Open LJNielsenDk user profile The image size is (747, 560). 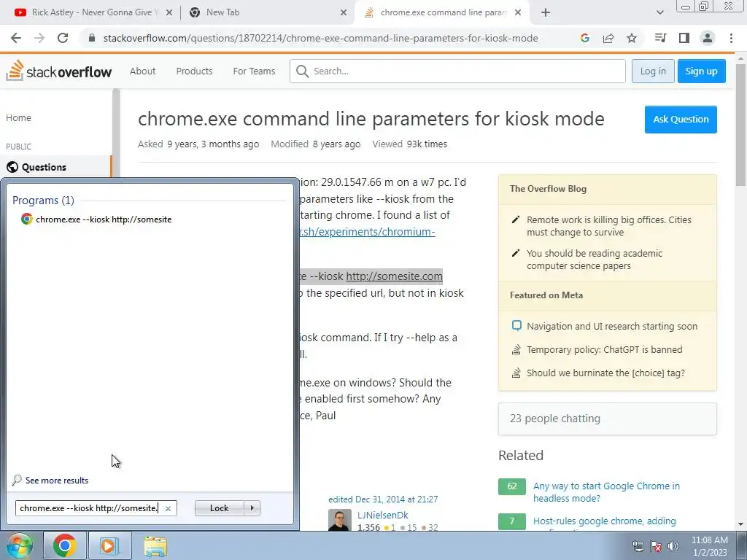382,516
